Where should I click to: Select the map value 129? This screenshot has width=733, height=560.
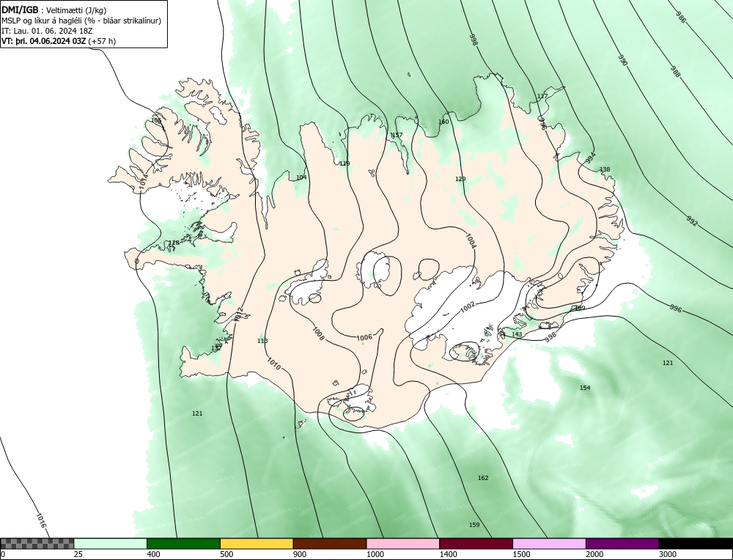pyautogui.click(x=460, y=179)
